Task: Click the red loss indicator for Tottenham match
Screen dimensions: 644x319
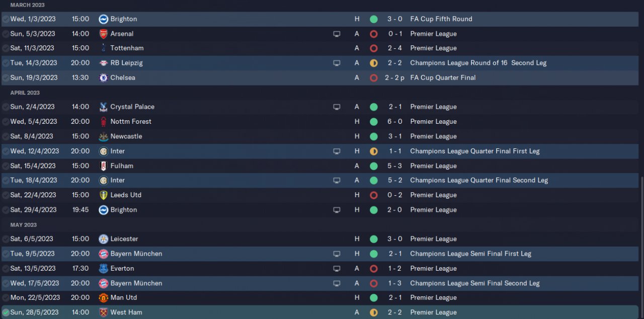Action: 373,48
